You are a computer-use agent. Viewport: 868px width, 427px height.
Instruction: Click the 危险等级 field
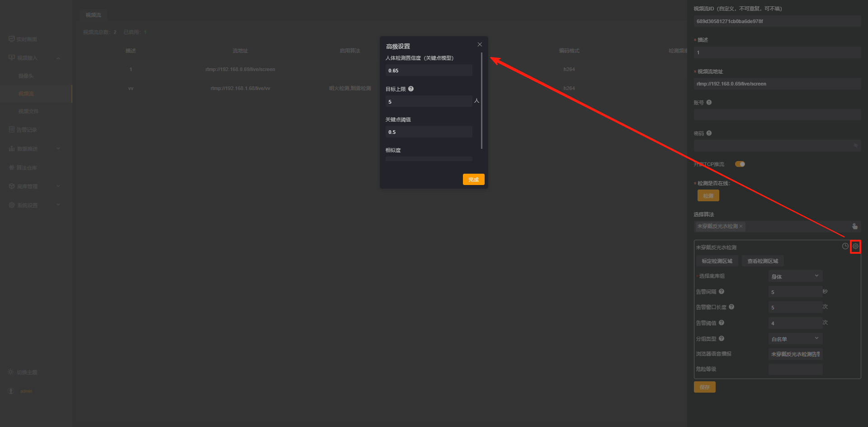tap(795, 369)
